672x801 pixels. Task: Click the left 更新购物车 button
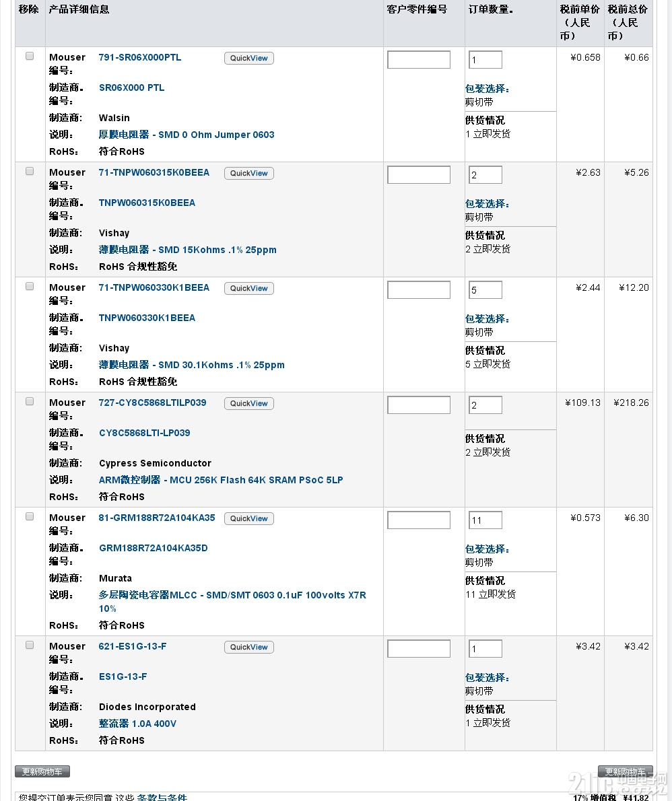42,771
